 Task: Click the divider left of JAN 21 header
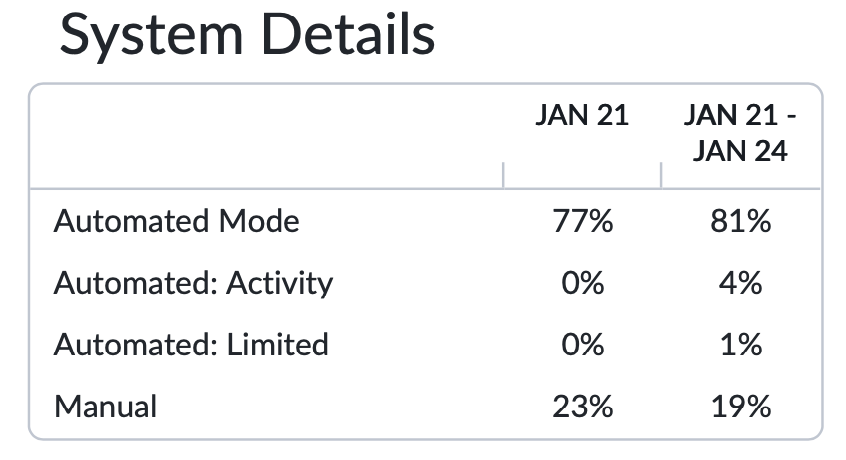[503, 175]
